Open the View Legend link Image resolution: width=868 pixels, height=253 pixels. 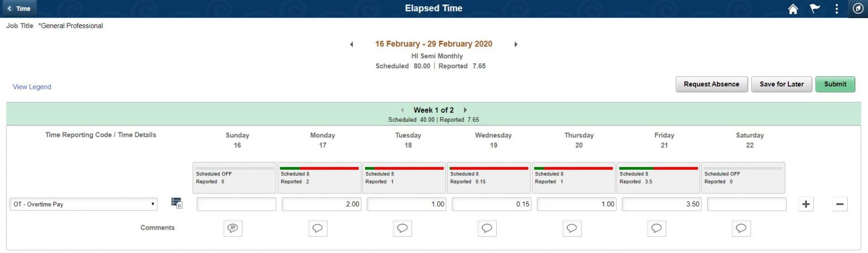32,87
